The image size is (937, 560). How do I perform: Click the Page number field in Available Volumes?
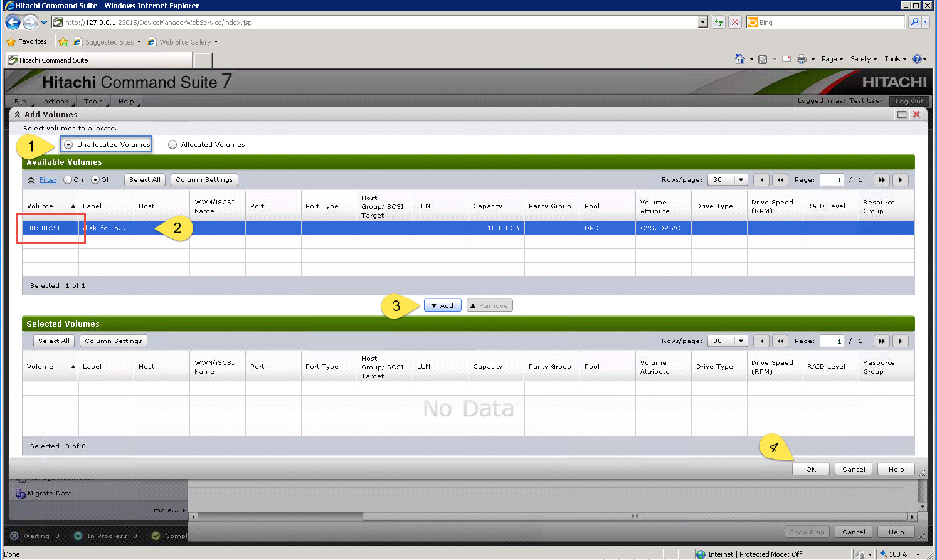[832, 179]
